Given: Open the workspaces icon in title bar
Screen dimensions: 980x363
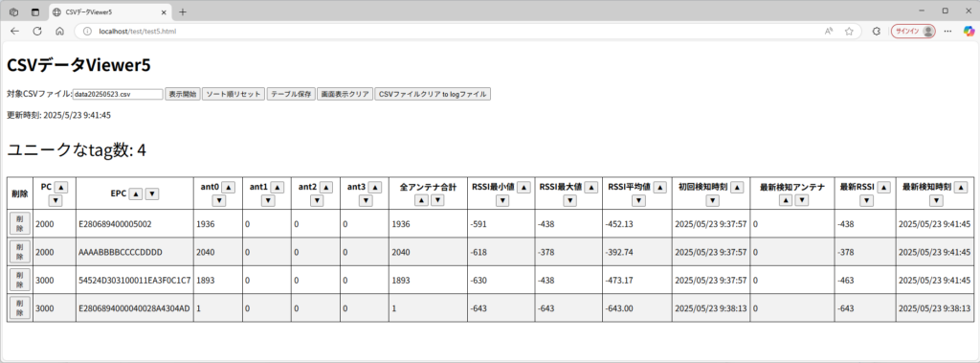Looking at the screenshot, I should coord(13,11).
